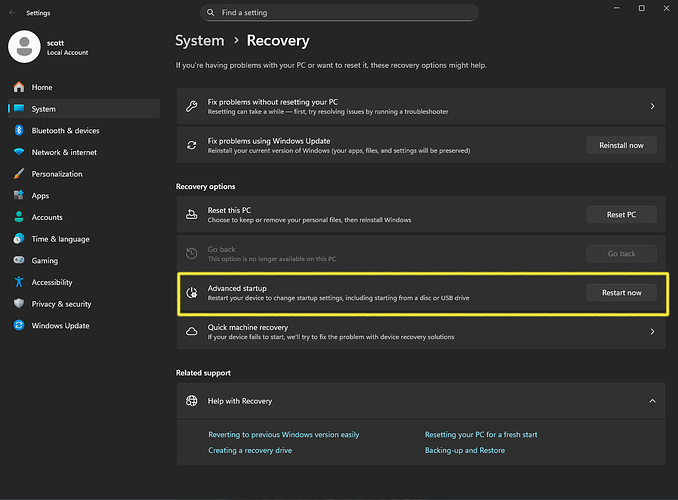Viewport: 678px width, 500px height.
Task: Select Time & language menu item
Action: 60,239
